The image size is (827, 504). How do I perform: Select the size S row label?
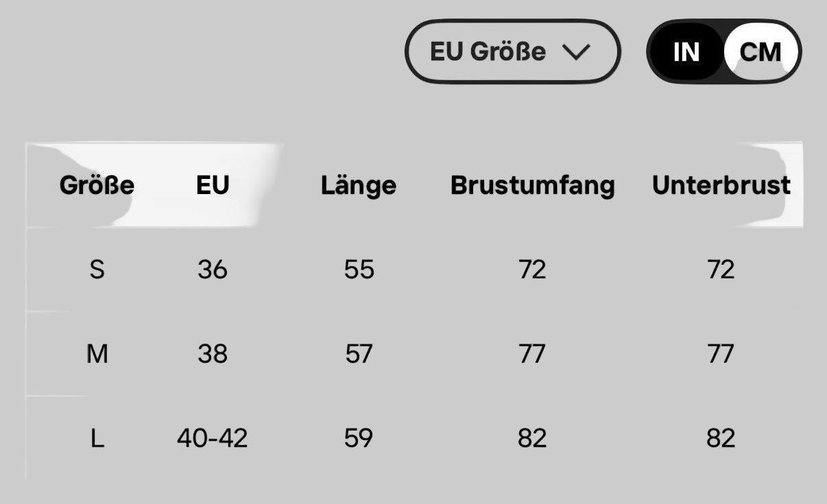(x=97, y=269)
